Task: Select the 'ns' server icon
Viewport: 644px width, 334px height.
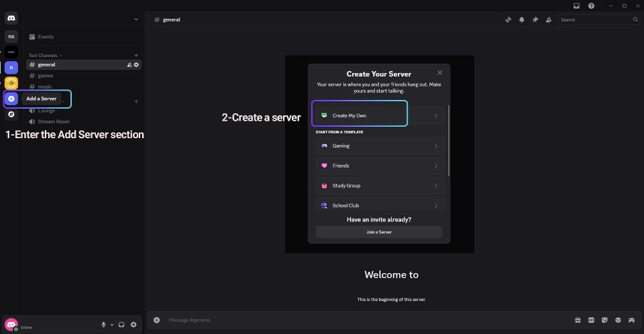Action: (x=11, y=37)
